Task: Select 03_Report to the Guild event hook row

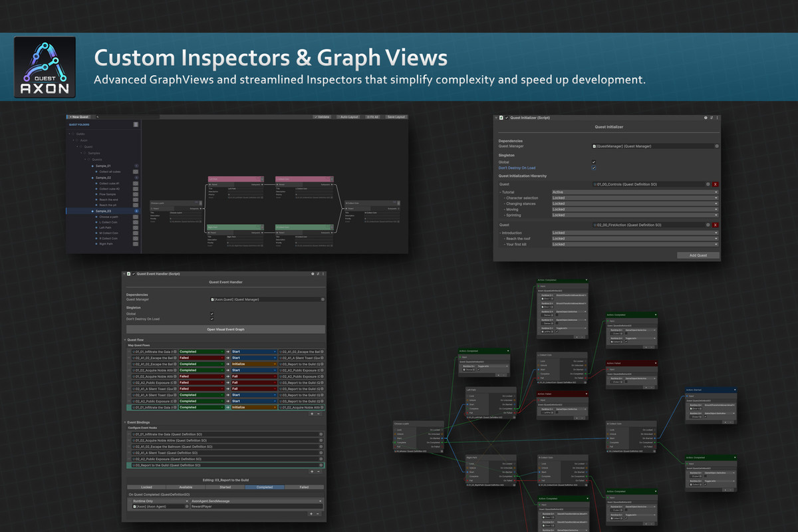Action: tap(225, 465)
